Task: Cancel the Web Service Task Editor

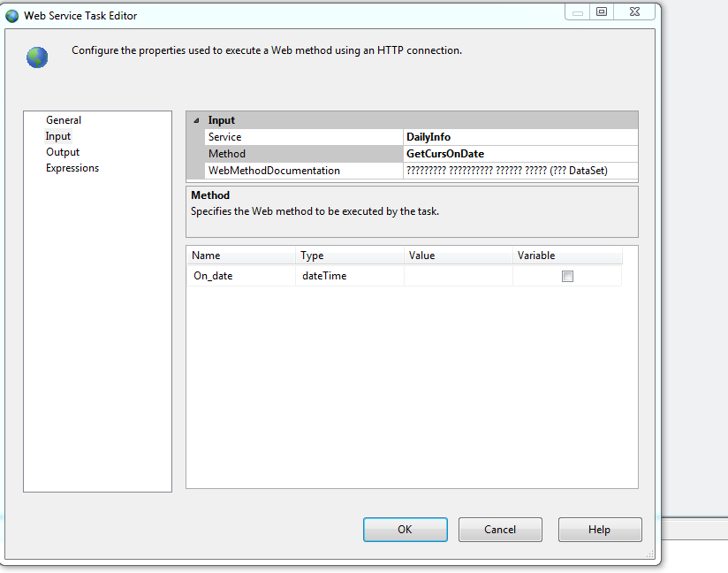Action: (x=500, y=530)
